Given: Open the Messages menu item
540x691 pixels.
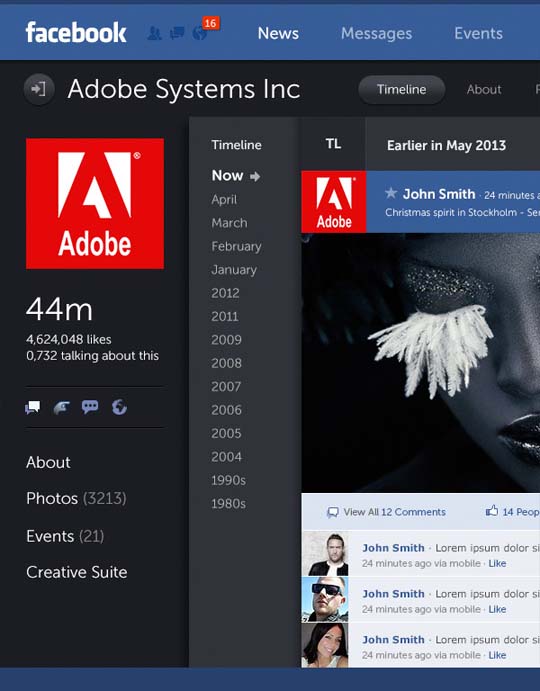Looking at the screenshot, I should pos(376,33).
